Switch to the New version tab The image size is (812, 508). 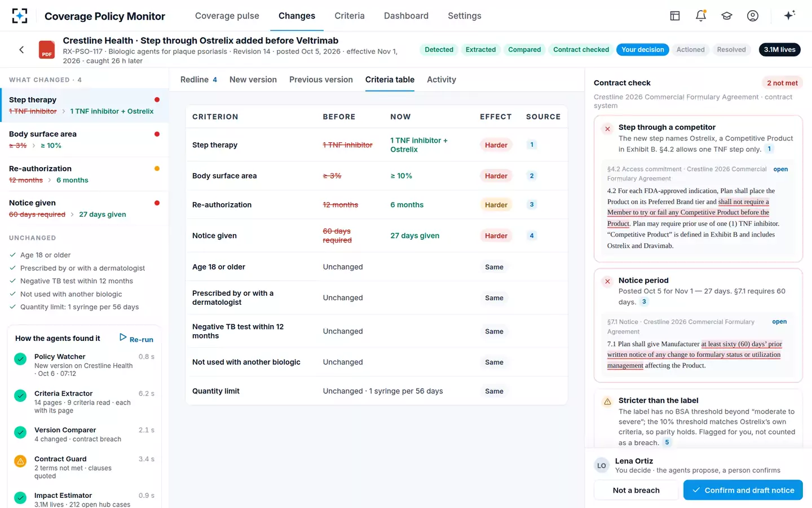click(253, 80)
